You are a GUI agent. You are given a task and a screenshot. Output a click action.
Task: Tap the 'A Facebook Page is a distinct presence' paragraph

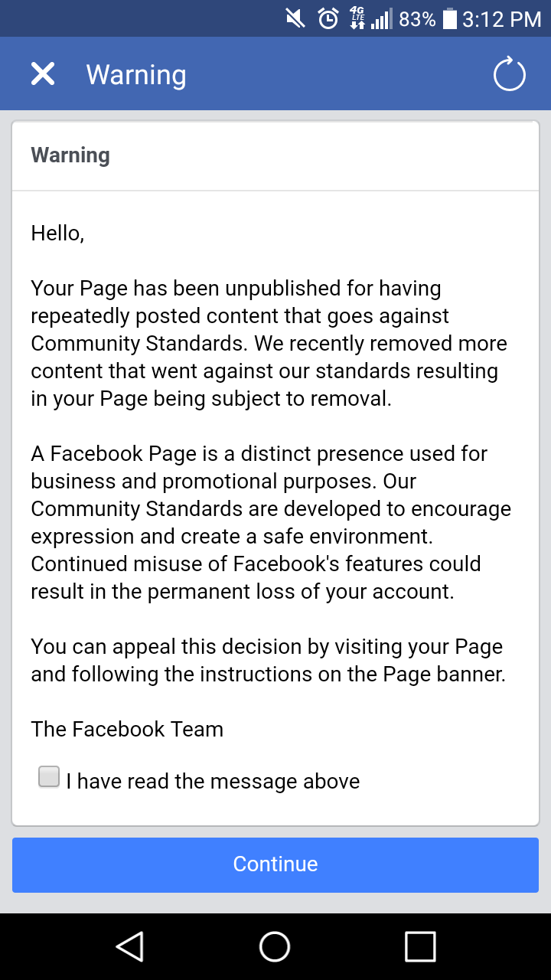[x=269, y=523]
